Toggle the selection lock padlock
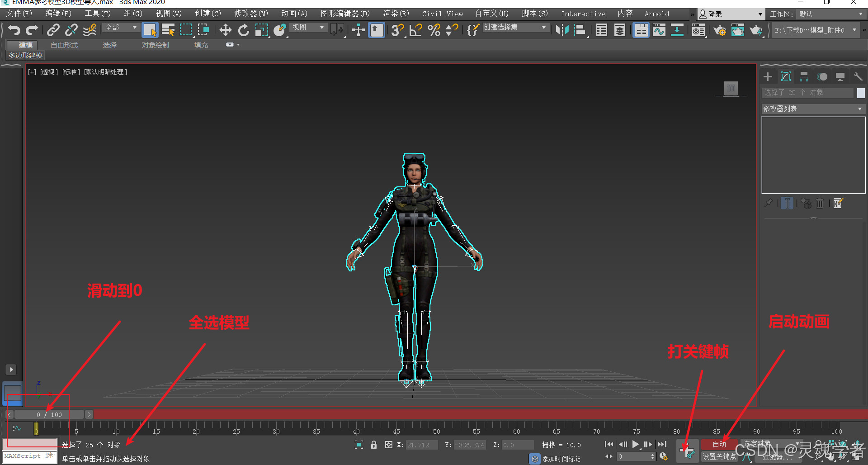 (x=374, y=445)
